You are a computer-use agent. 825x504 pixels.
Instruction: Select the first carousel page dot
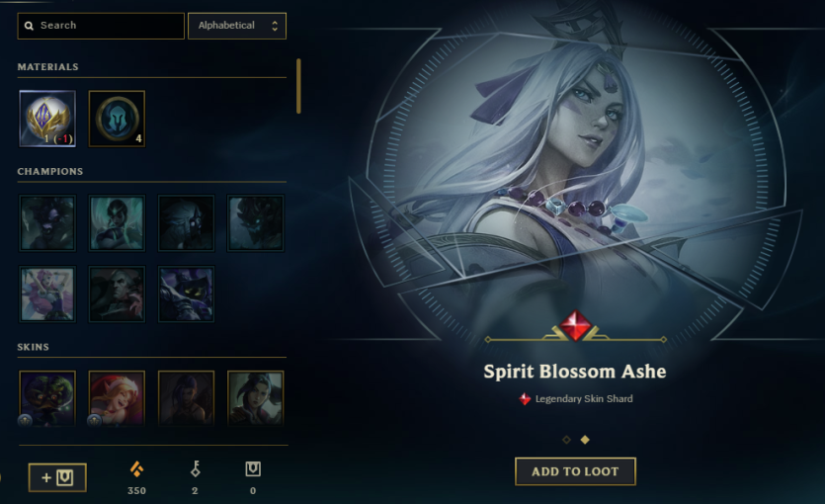567,440
